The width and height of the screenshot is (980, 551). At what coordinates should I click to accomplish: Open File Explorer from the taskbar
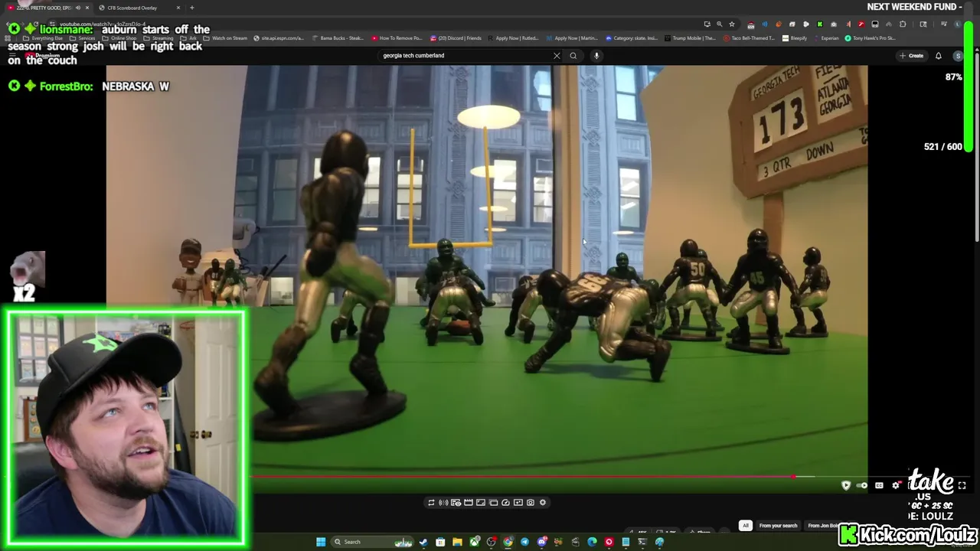(x=457, y=542)
